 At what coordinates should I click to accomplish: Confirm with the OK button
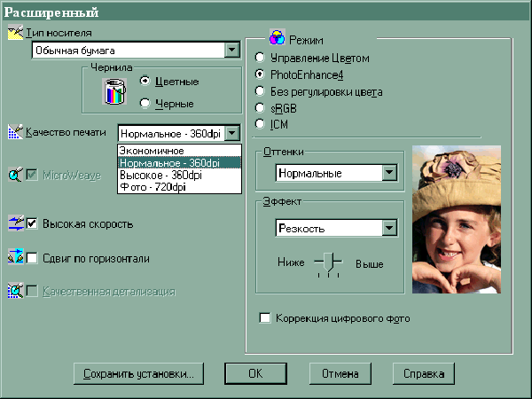click(255, 373)
